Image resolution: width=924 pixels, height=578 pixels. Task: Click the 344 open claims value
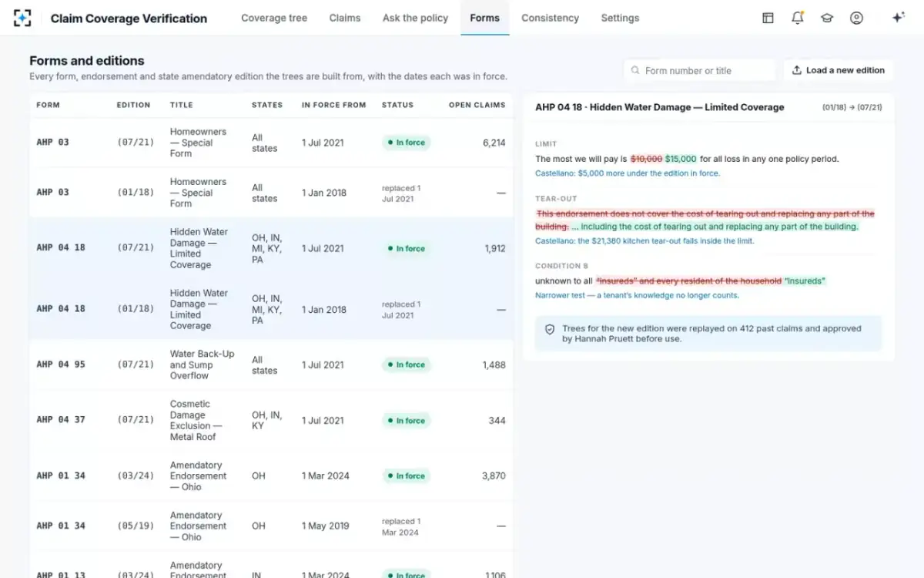point(497,420)
